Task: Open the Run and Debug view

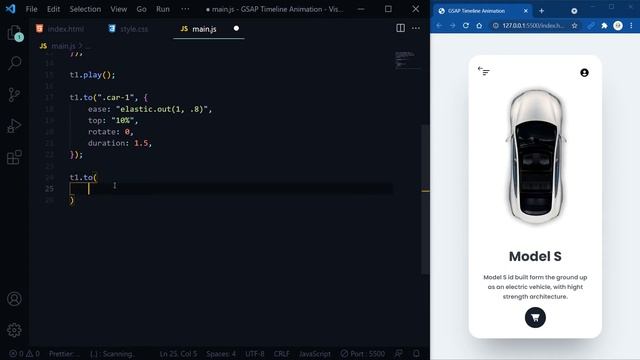Action: 14,126
